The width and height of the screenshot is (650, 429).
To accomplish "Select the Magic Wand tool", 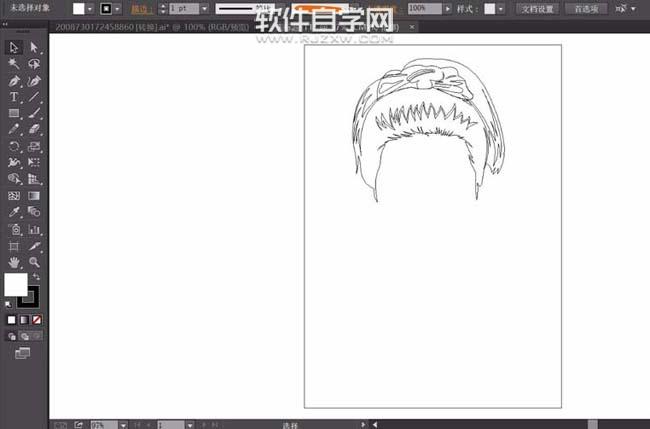I will [x=14, y=64].
